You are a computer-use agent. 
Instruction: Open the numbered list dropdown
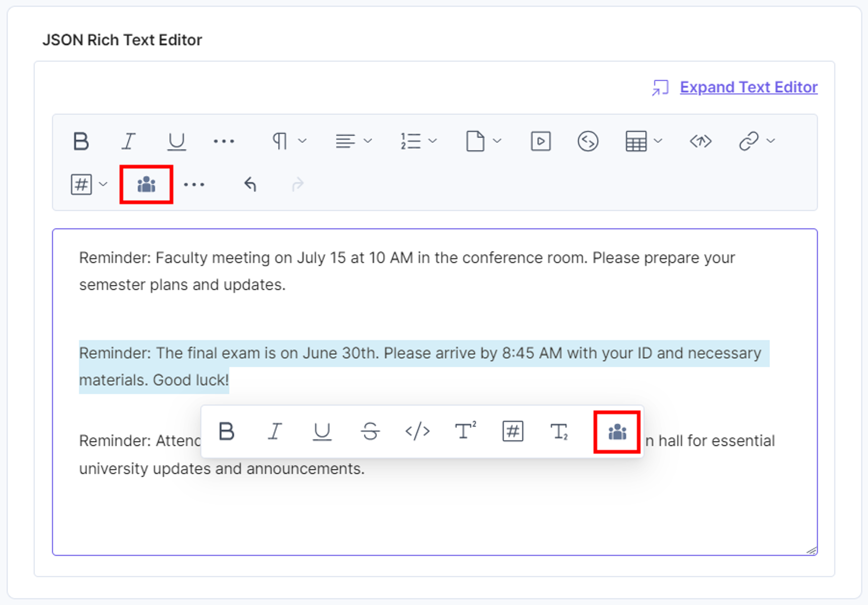click(419, 142)
